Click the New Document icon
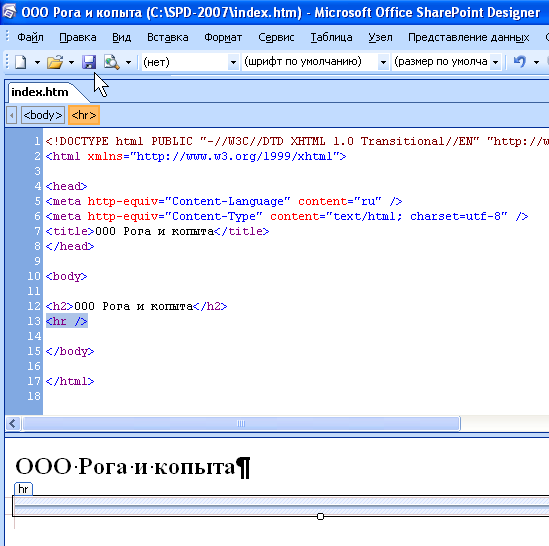 click(x=21, y=62)
